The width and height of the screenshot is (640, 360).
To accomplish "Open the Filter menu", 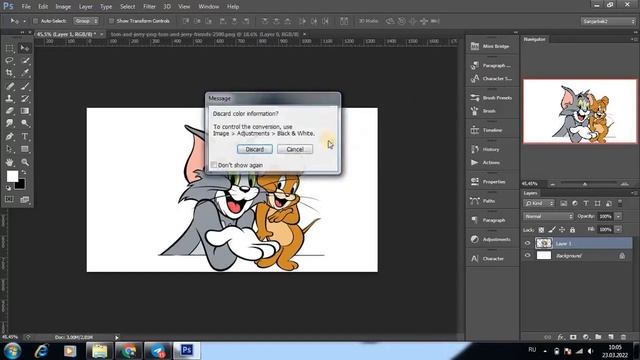I will point(149,7).
